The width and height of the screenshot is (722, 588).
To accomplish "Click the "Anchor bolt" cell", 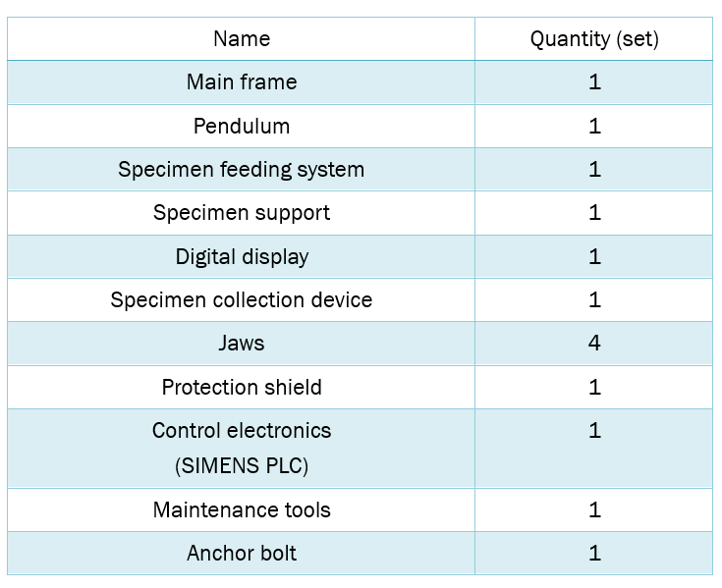I will (242, 554).
